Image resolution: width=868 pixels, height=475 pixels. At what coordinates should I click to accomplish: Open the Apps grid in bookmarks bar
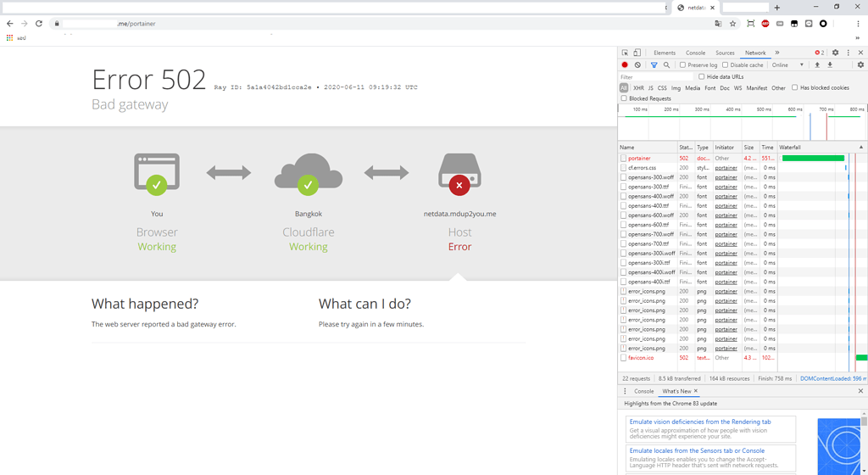pyautogui.click(x=9, y=37)
